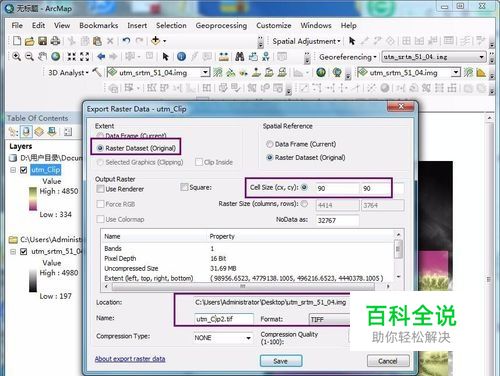Open About export raster data link

coord(130,359)
